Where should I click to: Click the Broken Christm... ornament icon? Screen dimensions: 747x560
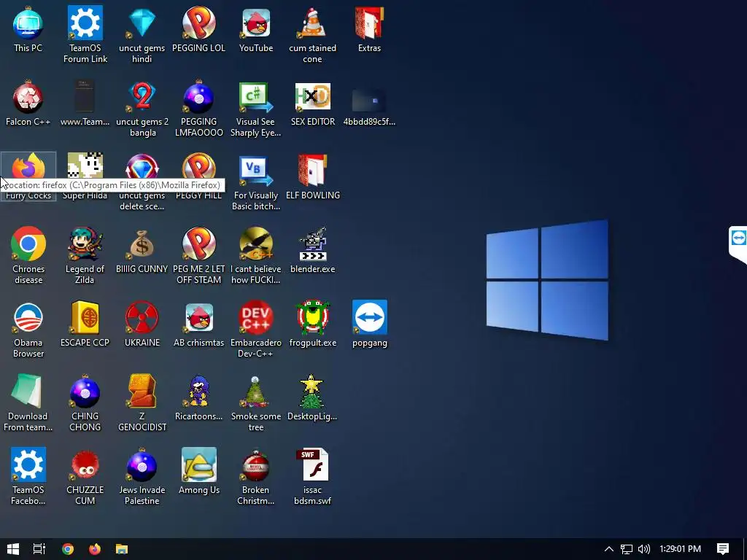click(256, 466)
